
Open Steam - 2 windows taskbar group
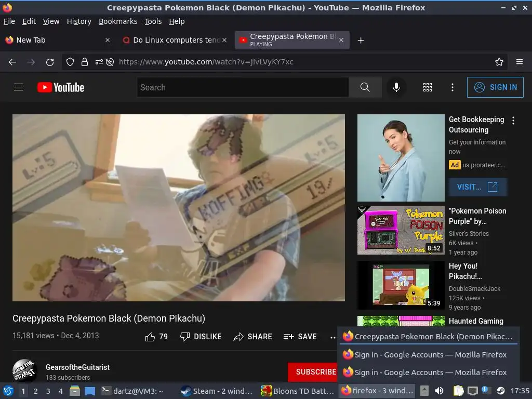(217, 391)
